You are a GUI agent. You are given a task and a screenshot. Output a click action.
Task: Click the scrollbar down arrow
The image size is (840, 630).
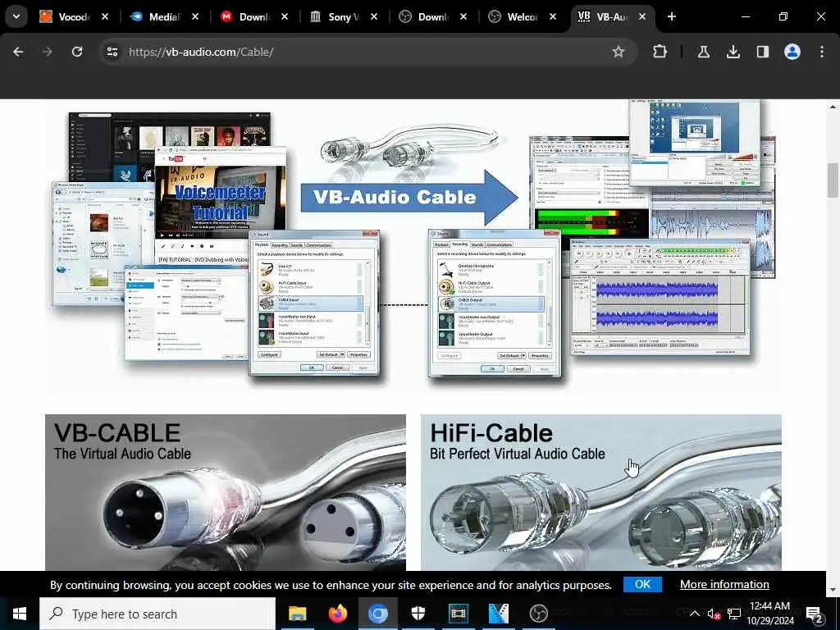click(x=833, y=590)
